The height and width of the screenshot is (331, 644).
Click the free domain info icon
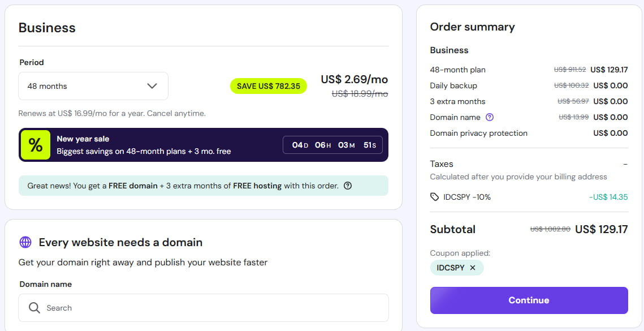(x=348, y=186)
